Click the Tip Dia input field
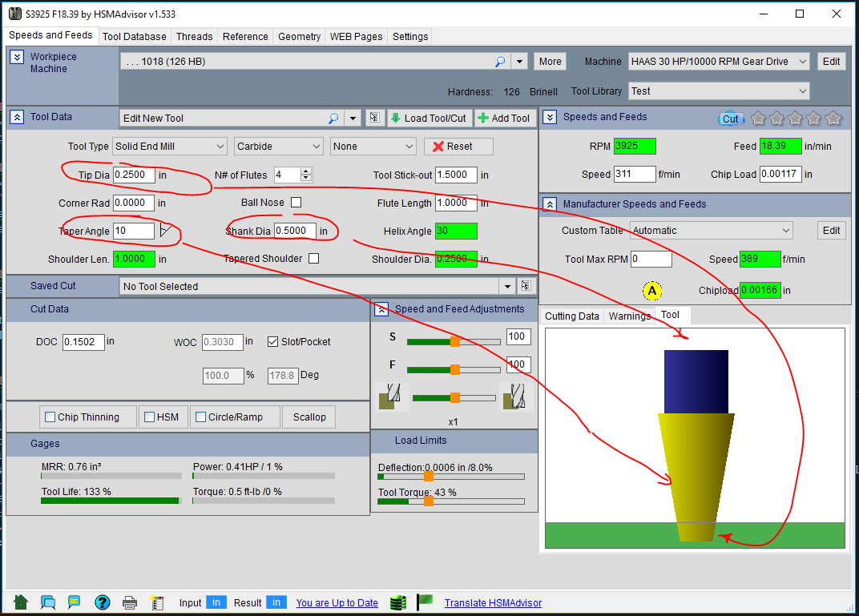The width and height of the screenshot is (859, 616). click(134, 175)
